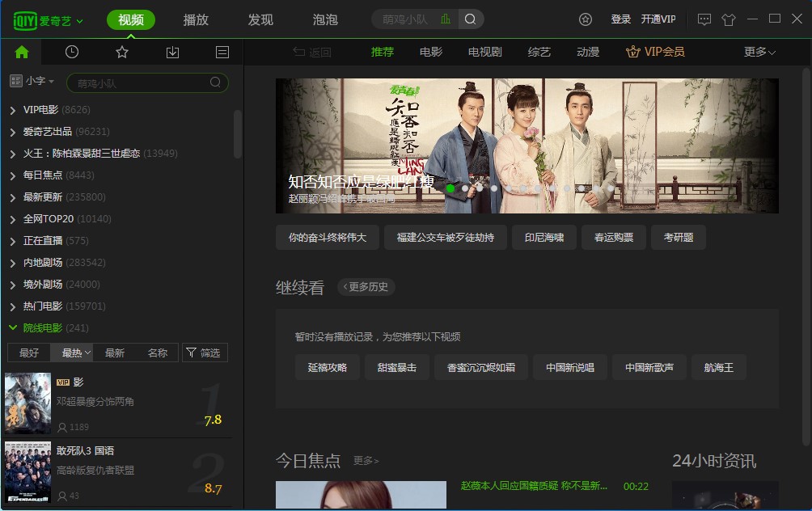Select the 电视剧 channel tab

pyautogui.click(x=485, y=52)
